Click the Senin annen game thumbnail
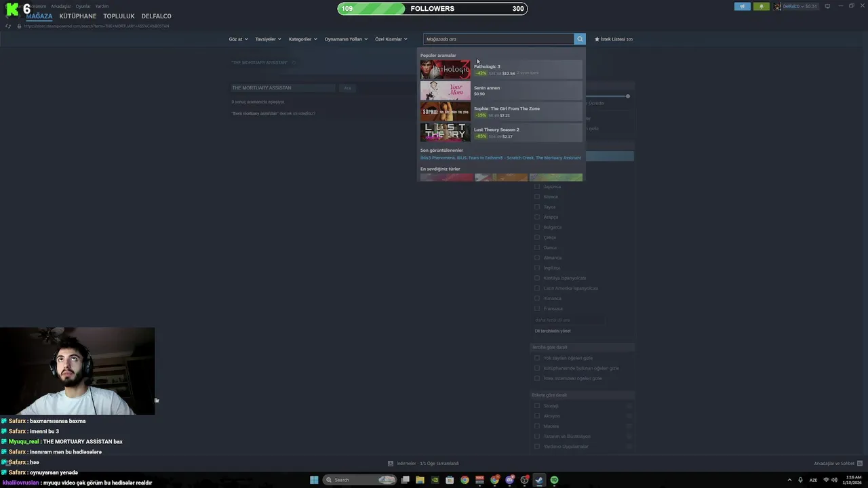The image size is (868, 488). coord(445,91)
